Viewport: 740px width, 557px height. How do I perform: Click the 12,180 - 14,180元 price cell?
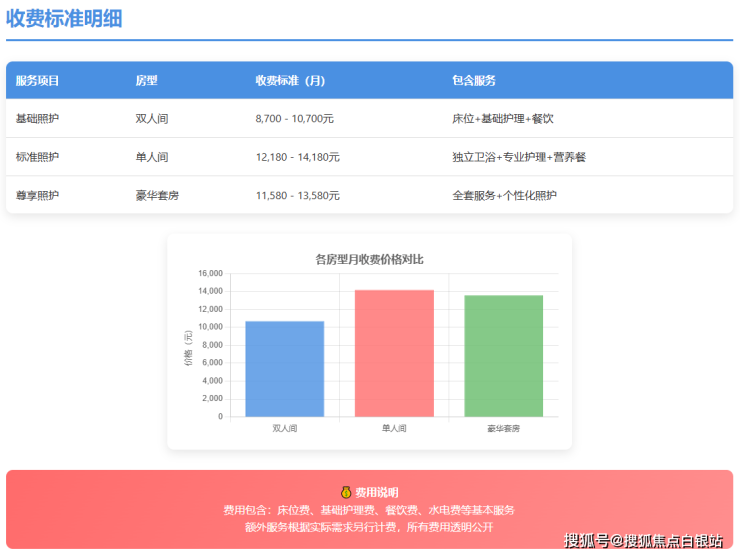tap(298, 157)
